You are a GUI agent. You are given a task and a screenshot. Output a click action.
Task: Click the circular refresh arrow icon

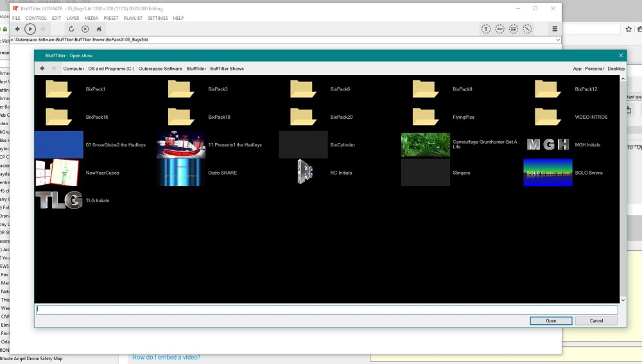click(x=72, y=29)
